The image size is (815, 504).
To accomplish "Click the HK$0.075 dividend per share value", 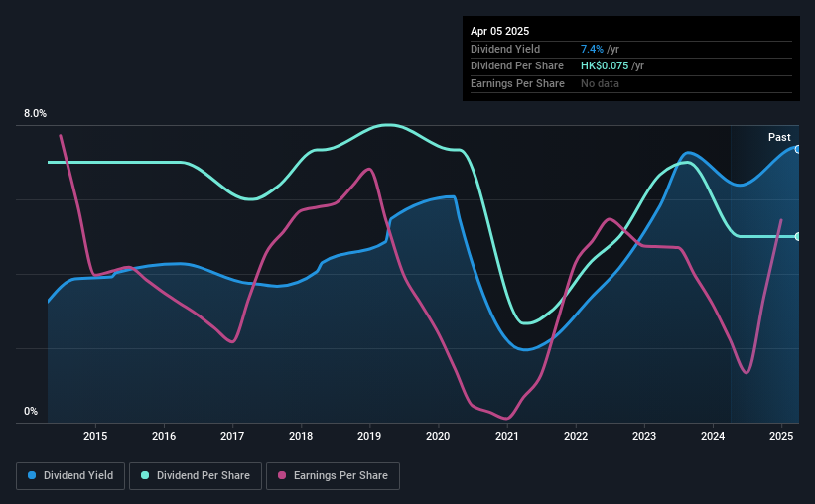I will coord(605,66).
